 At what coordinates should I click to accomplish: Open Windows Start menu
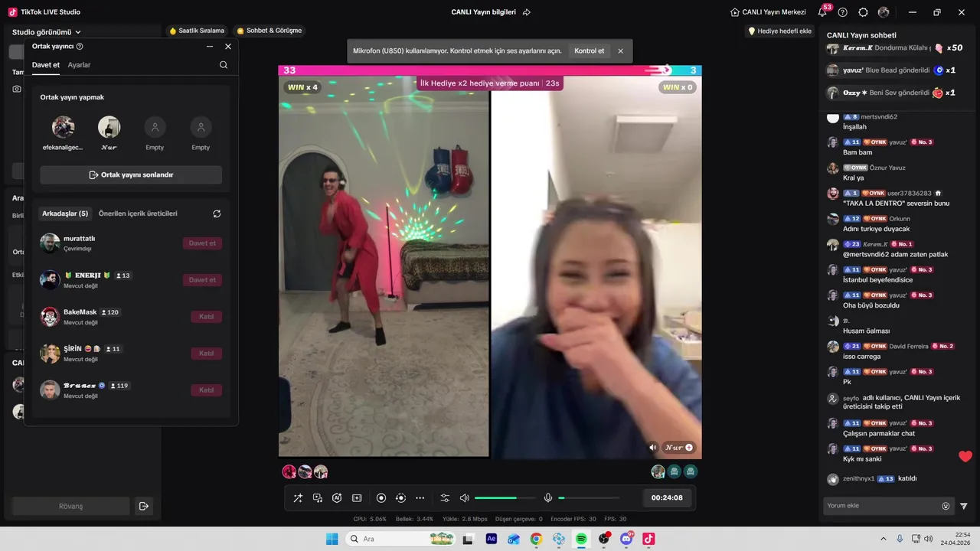point(332,539)
